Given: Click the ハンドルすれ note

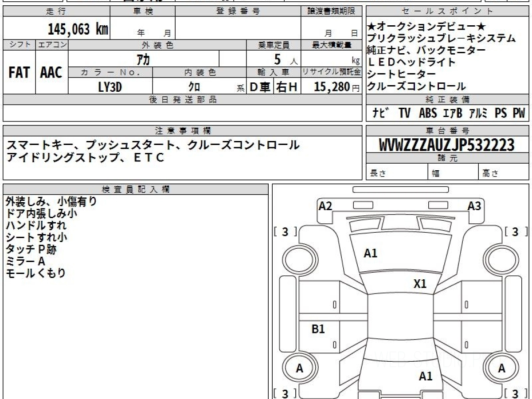Looking at the screenshot, I should 36,225.
